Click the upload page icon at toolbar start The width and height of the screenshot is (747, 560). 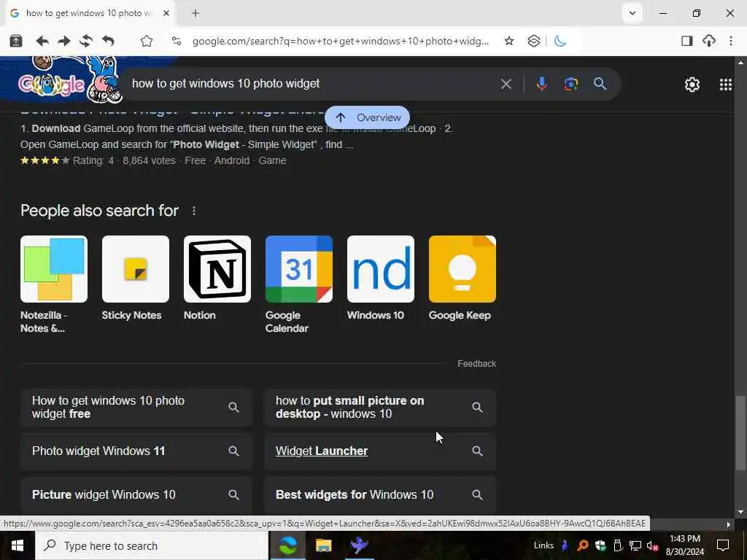click(16, 41)
